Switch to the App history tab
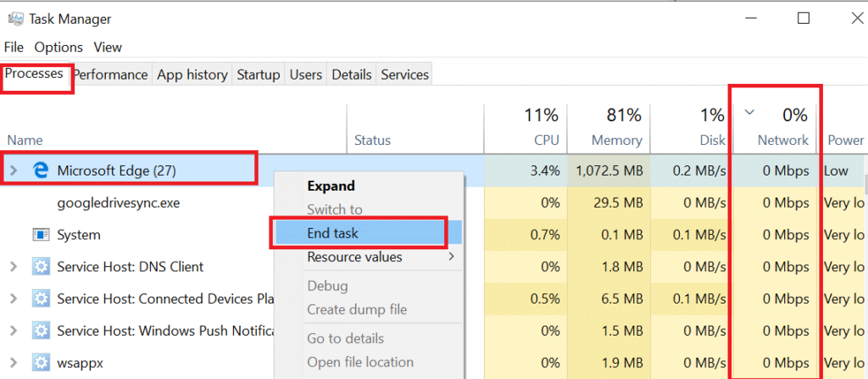Image resolution: width=868 pixels, height=379 pixels. [192, 75]
